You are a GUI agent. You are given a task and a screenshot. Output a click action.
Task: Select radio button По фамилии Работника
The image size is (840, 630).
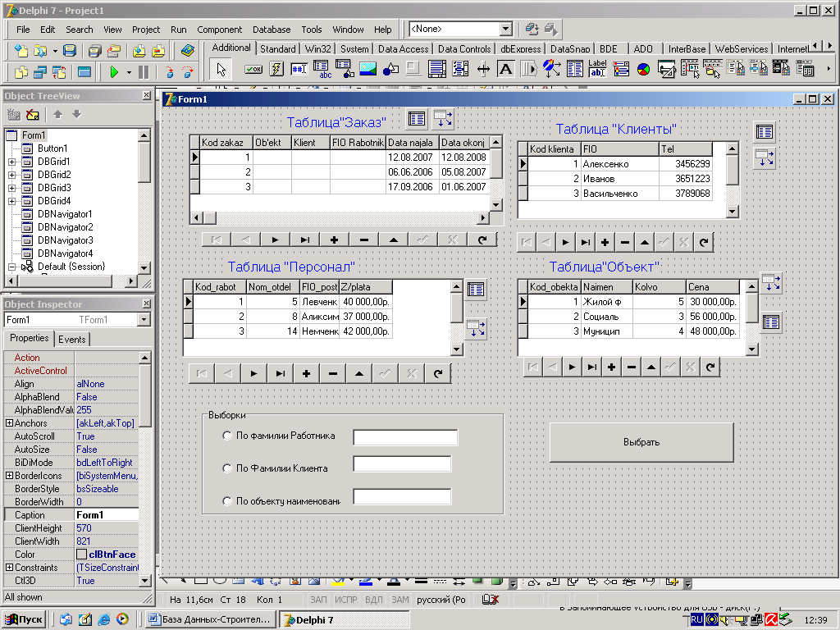click(227, 436)
